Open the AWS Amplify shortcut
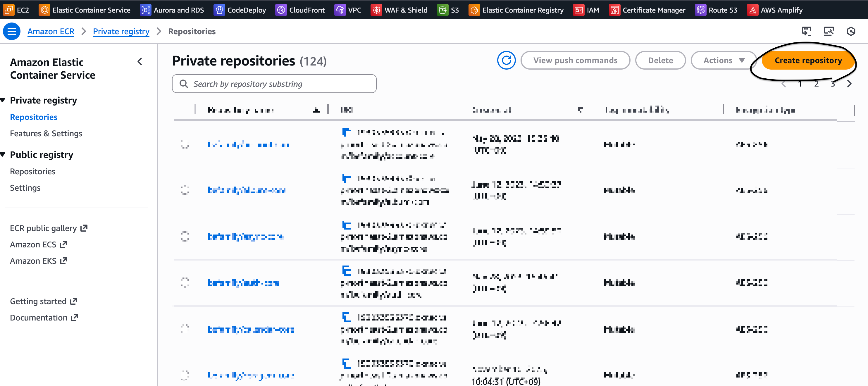Viewport: 868px width, 386px height. 775,10
